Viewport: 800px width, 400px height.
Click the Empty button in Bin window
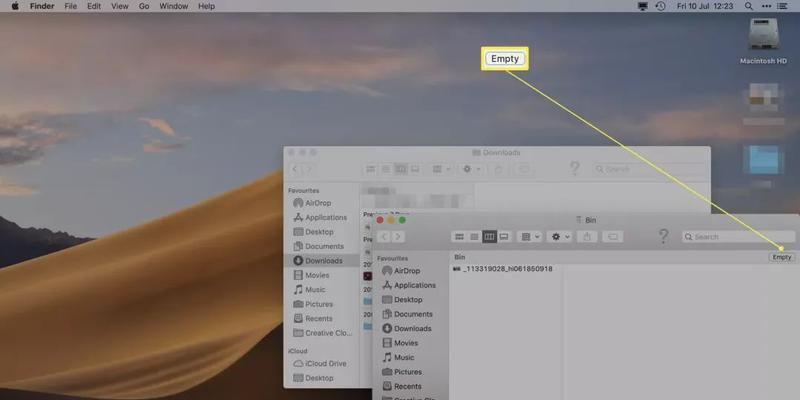782,257
